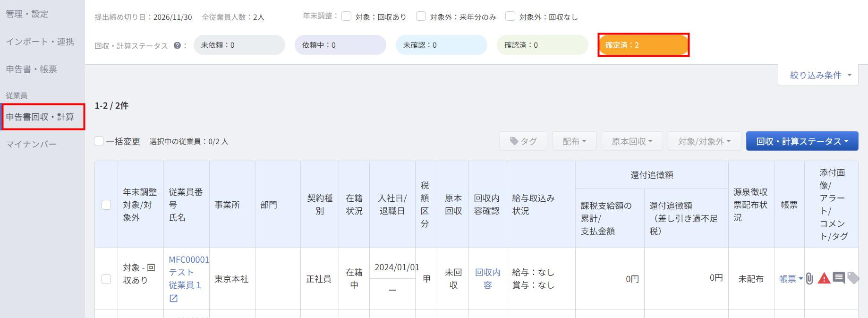
Task: Click the help question mark icon beside 回収・計算ステータス
Action: [177, 45]
